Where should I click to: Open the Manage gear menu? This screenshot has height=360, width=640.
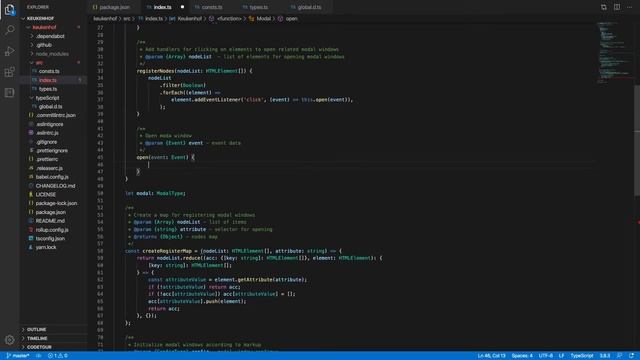[9, 340]
